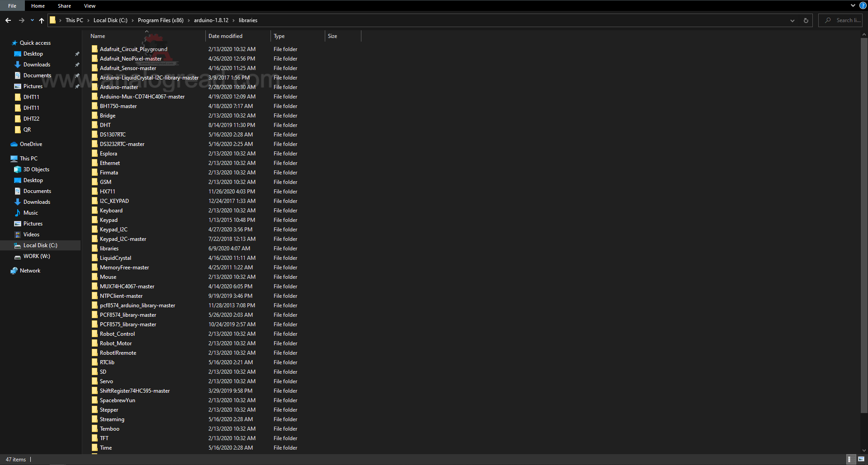Open pinned Downloads under Quick access
The height and width of the screenshot is (465, 868).
click(37, 65)
